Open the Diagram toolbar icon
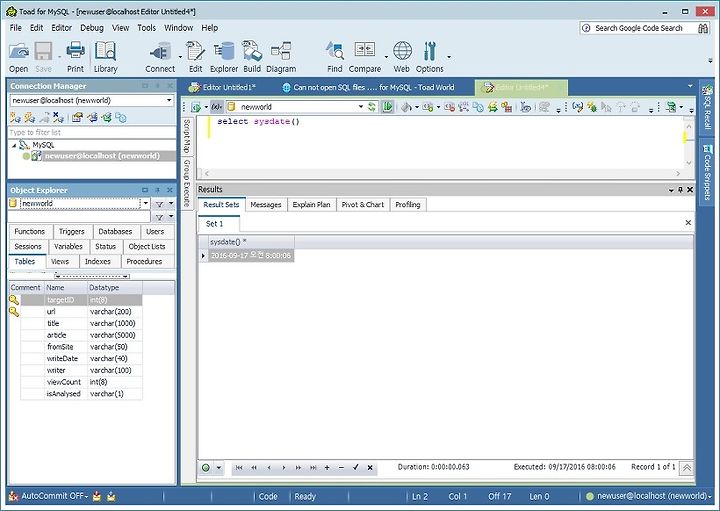The image size is (720, 511). click(281, 57)
